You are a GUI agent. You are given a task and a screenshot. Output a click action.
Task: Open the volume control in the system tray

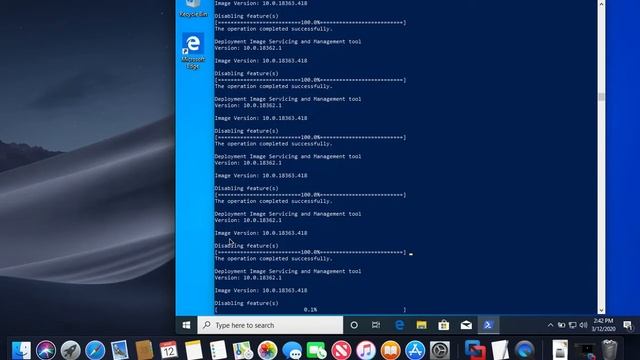(x=584, y=325)
